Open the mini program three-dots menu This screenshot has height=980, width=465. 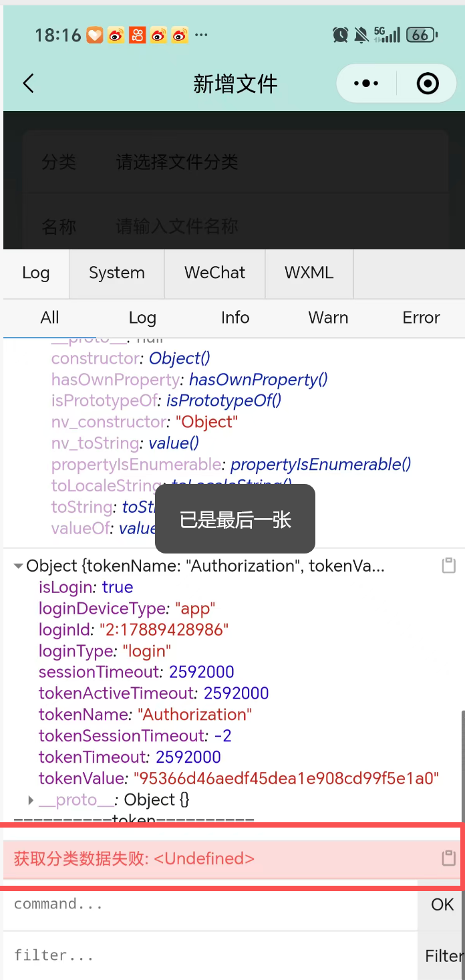[366, 84]
